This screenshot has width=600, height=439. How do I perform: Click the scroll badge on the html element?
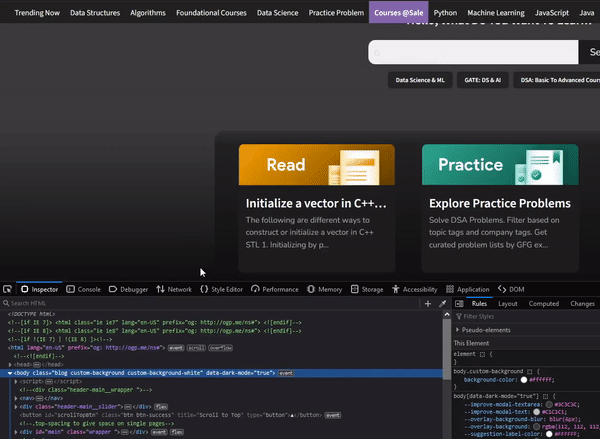(x=196, y=348)
